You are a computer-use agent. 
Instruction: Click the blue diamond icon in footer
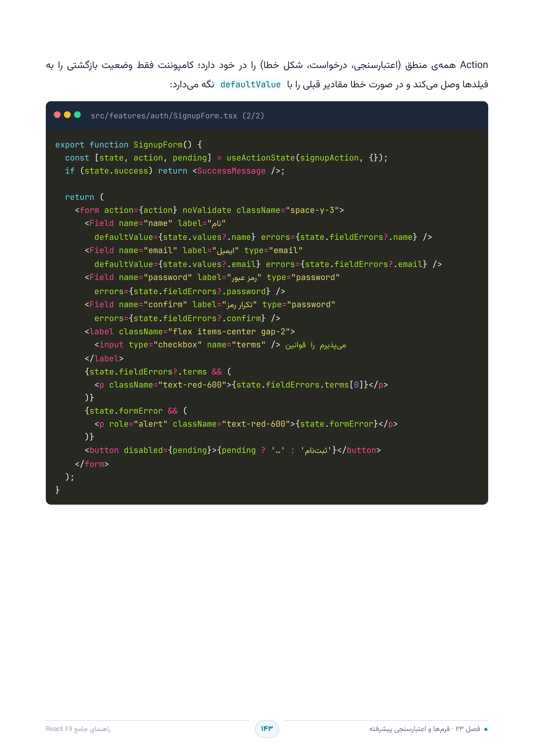(x=486, y=729)
